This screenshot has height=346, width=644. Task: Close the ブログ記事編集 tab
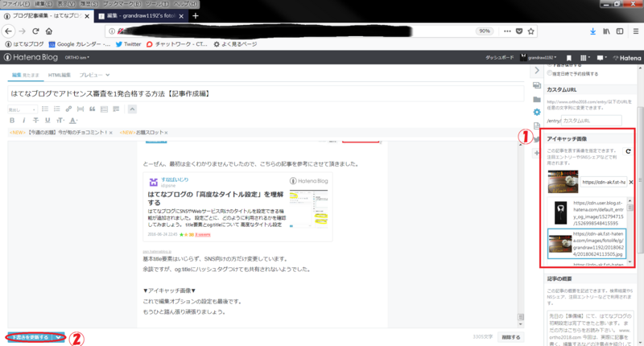pyautogui.click(x=87, y=16)
